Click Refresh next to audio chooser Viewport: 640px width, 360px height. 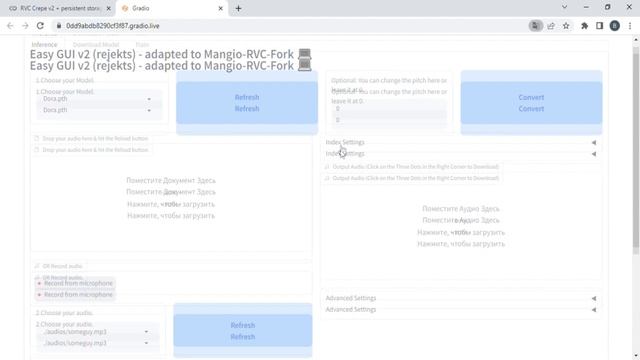243,331
